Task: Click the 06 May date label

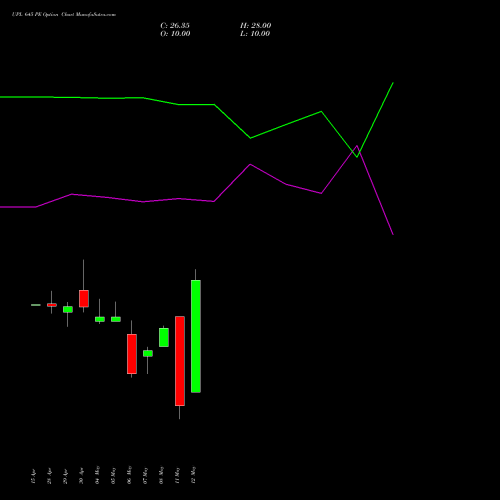Action: [x=129, y=475]
